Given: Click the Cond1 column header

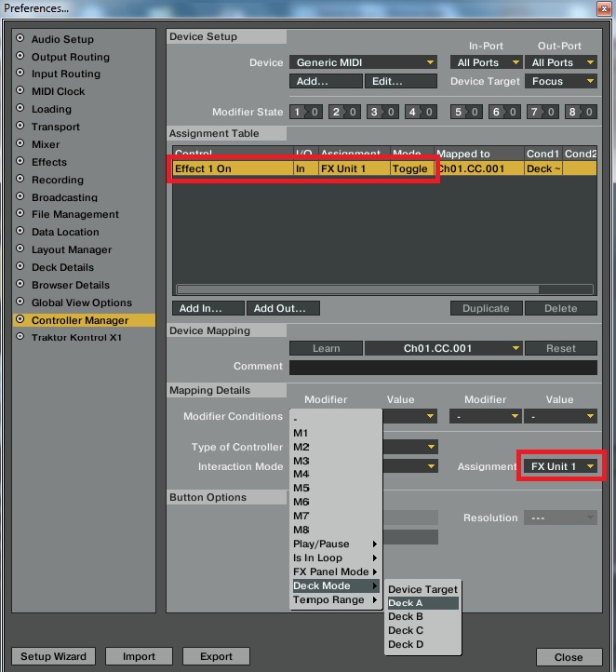Looking at the screenshot, I should (542, 154).
